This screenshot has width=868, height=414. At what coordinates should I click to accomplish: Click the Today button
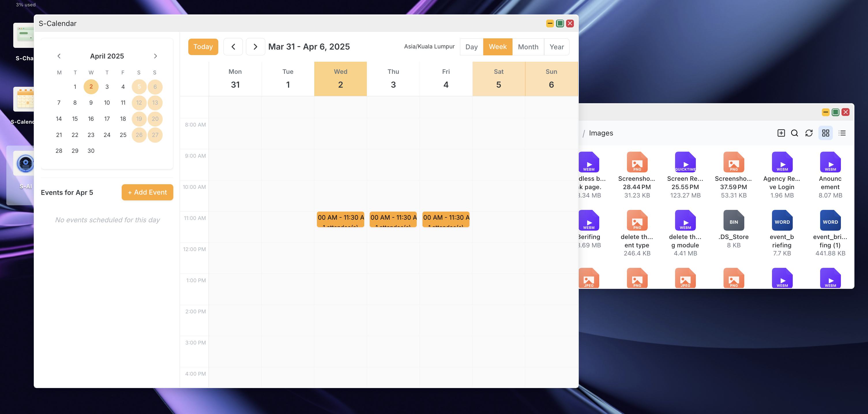(x=203, y=47)
